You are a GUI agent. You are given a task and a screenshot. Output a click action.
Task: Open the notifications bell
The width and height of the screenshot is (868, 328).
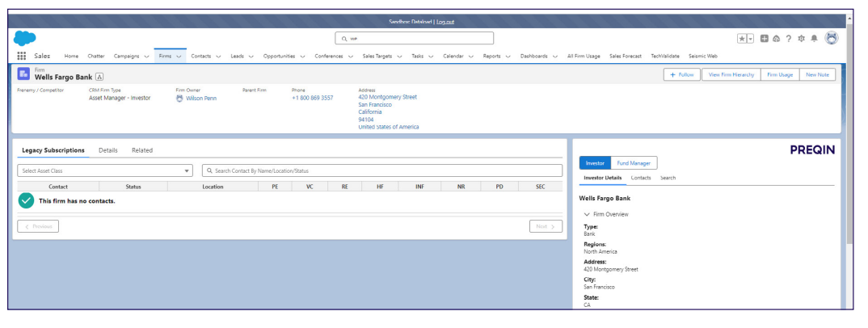(x=815, y=39)
